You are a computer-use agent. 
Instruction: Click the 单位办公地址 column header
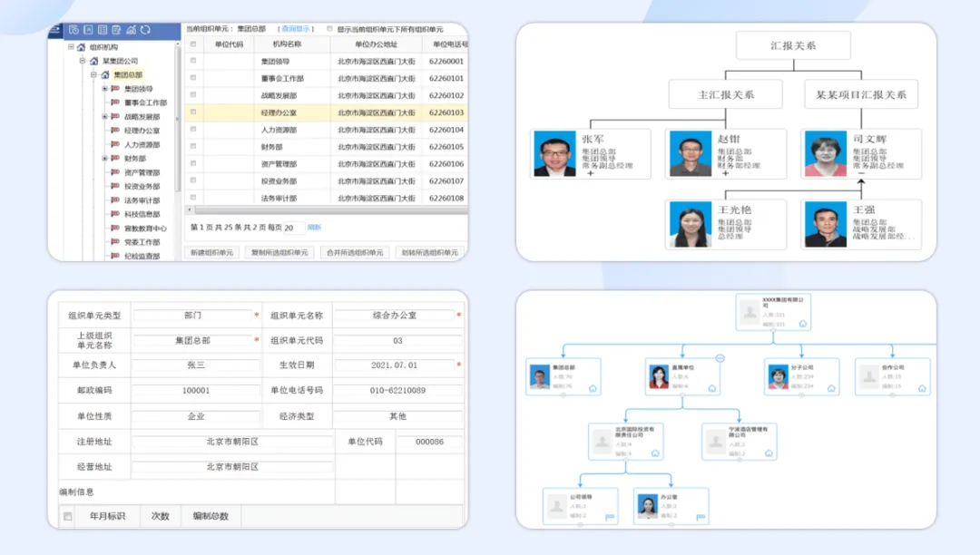376,44
